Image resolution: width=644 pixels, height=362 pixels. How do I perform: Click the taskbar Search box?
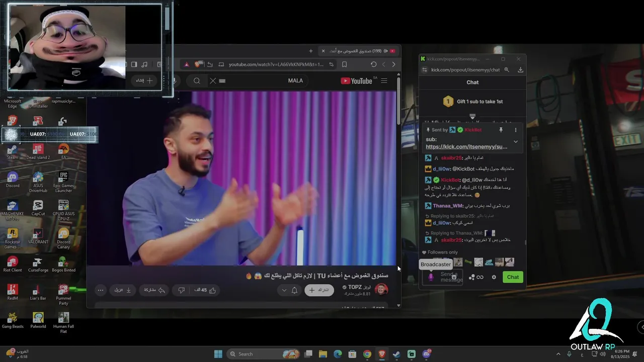tap(264, 354)
